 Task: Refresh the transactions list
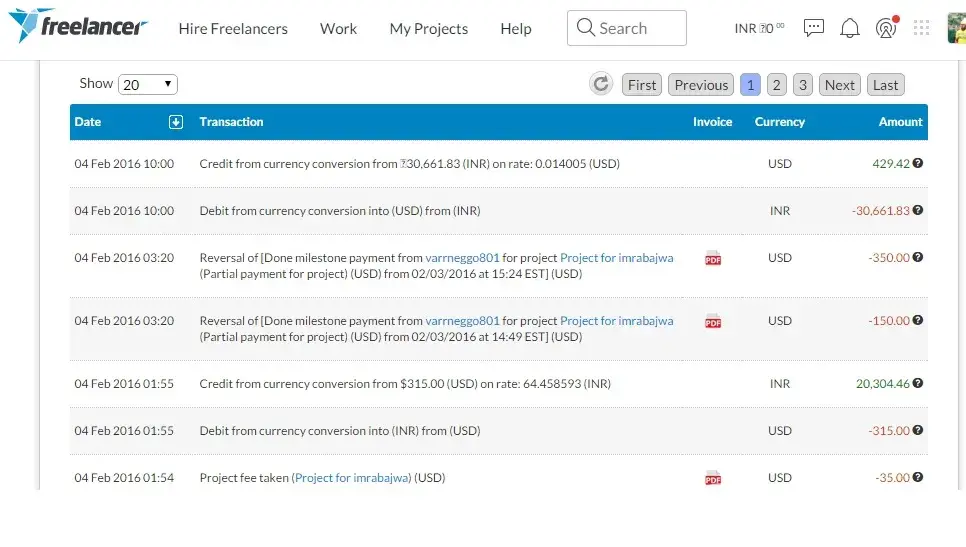click(x=601, y=84)
